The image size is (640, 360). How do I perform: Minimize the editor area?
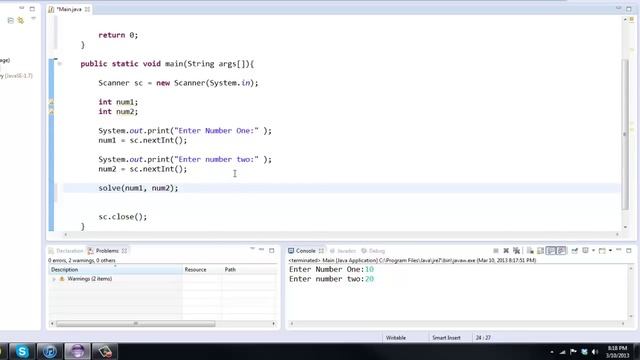(619, 8)
